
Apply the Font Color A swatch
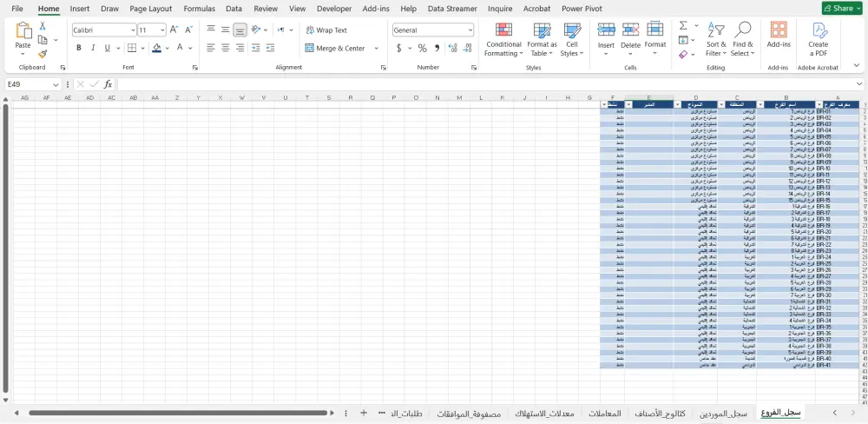[x=180, y=48]
